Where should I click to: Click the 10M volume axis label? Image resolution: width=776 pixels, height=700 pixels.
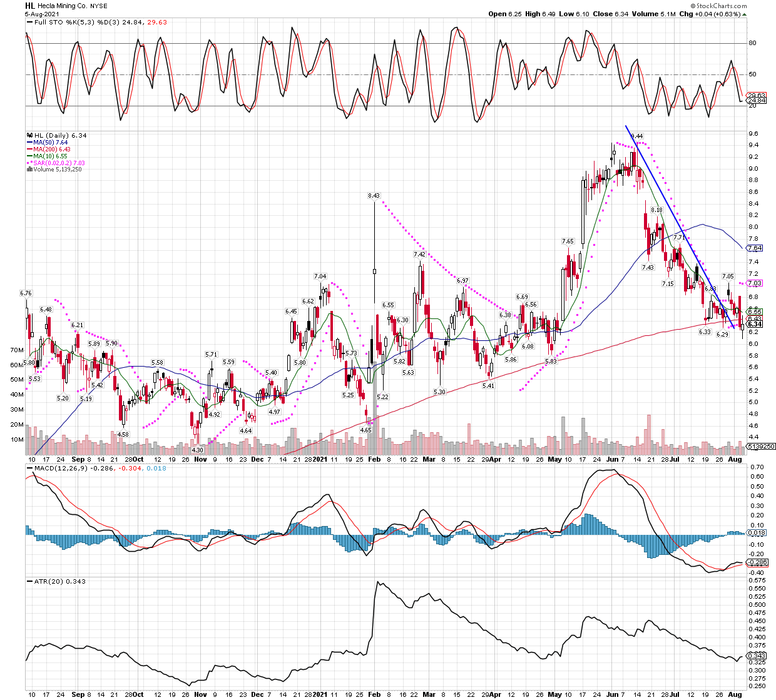tap(18, 440)
